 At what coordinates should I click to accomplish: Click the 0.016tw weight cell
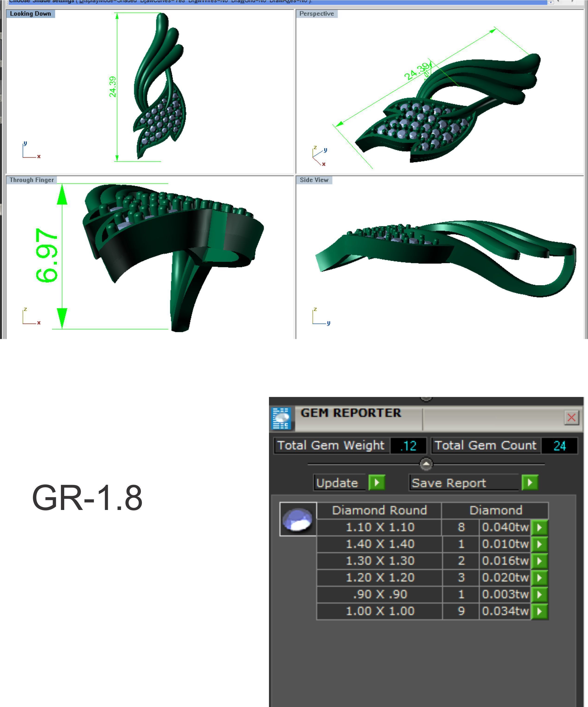click(x=505, y=561)
